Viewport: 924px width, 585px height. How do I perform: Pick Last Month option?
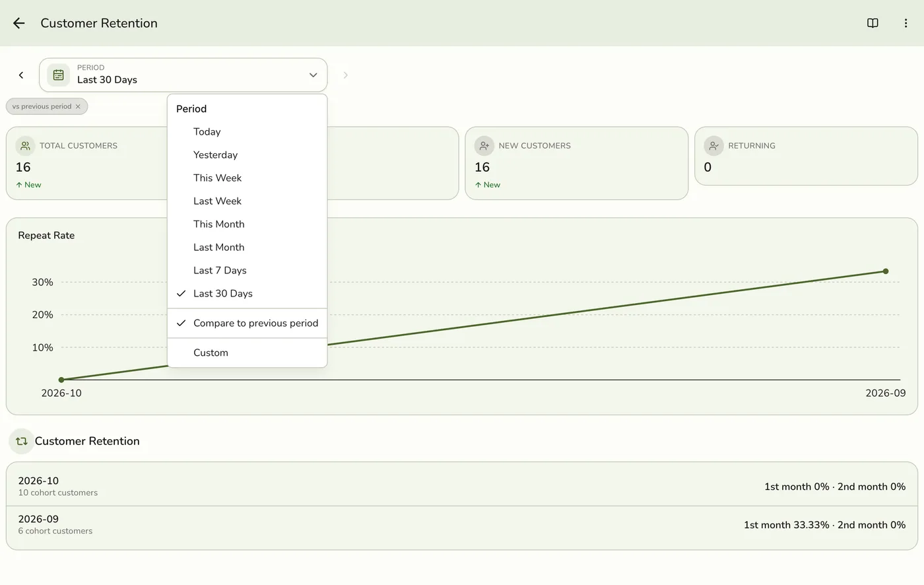click(247, 248)
